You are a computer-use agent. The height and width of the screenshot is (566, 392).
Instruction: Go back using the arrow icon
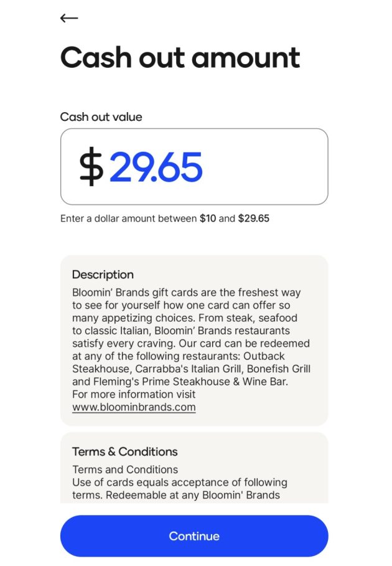69,18
